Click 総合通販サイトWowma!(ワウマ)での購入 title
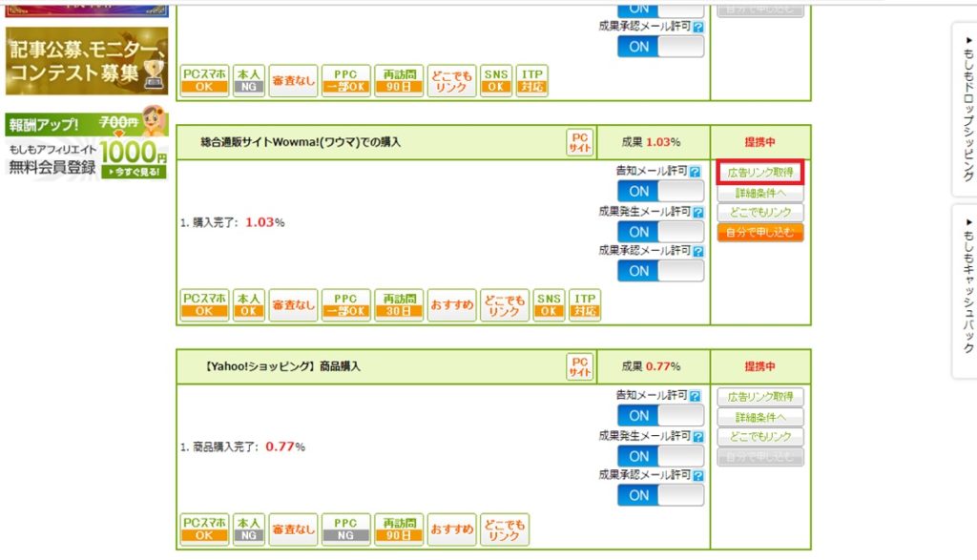 301,142
